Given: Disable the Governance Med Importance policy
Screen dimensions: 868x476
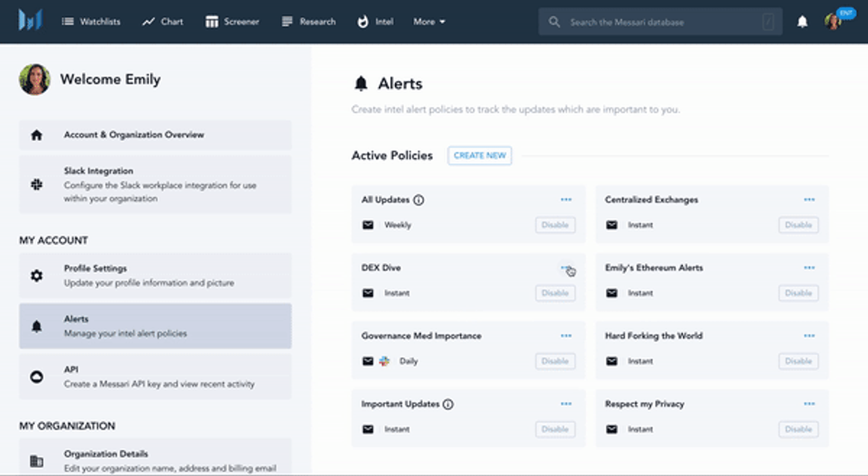Looking at the screenshot, I should point(555,361).
